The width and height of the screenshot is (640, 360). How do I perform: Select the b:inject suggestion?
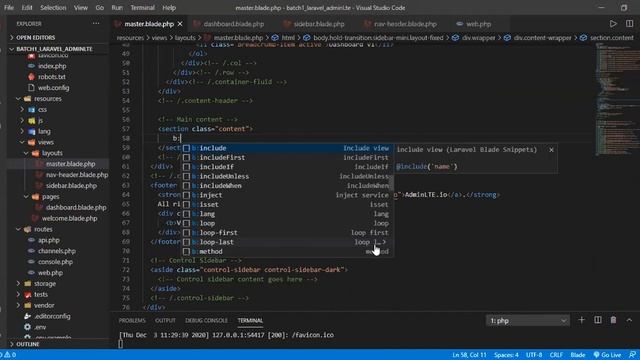(x=287, y=195)
